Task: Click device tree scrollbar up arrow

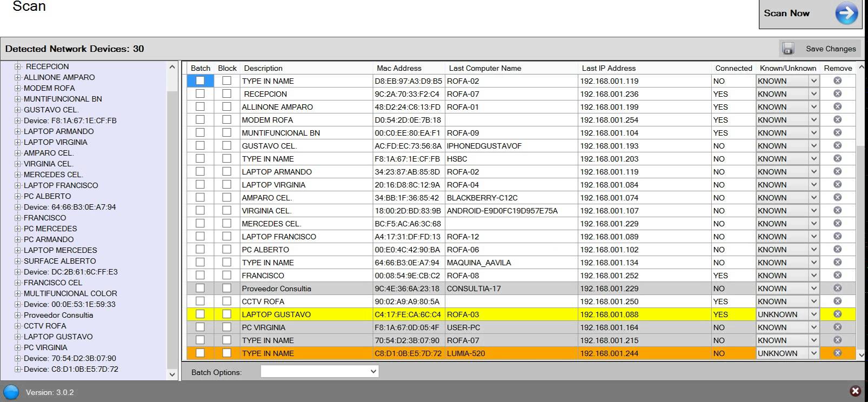Action: pos(172,67)
